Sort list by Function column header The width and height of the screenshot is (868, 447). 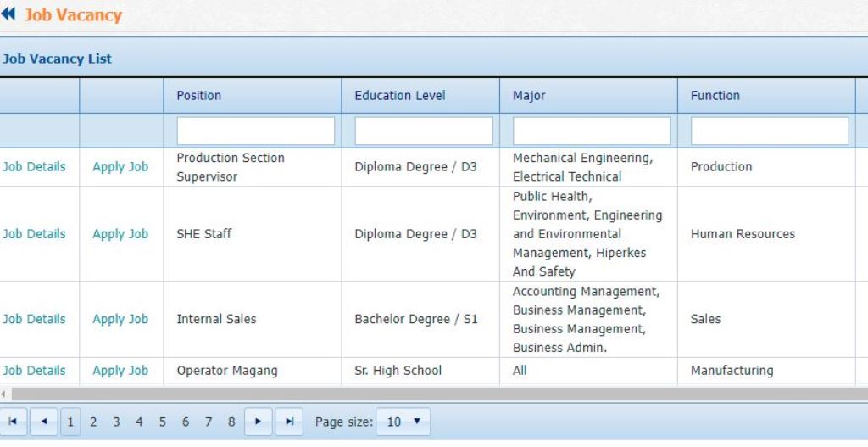click(715, 96)
